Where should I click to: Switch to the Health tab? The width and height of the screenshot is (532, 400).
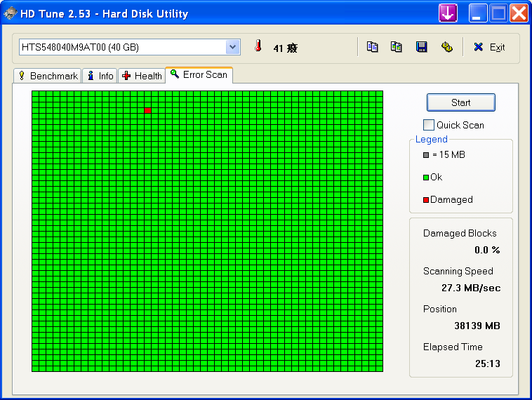pyautogui.click(x=142, y=76)
